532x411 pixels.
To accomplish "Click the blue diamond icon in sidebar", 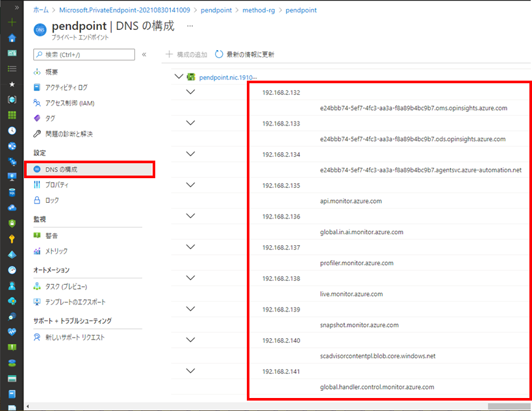I will click(12, 255).
